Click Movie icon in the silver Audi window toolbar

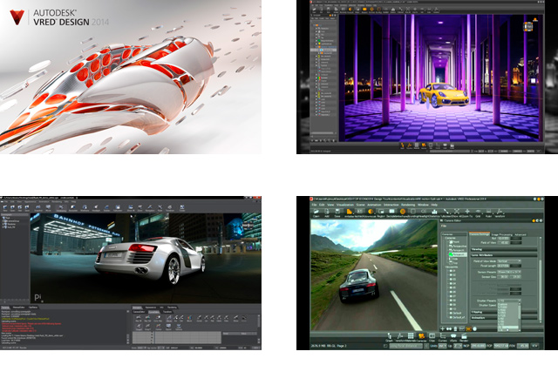pyautogui.click(x=48, y=208)
